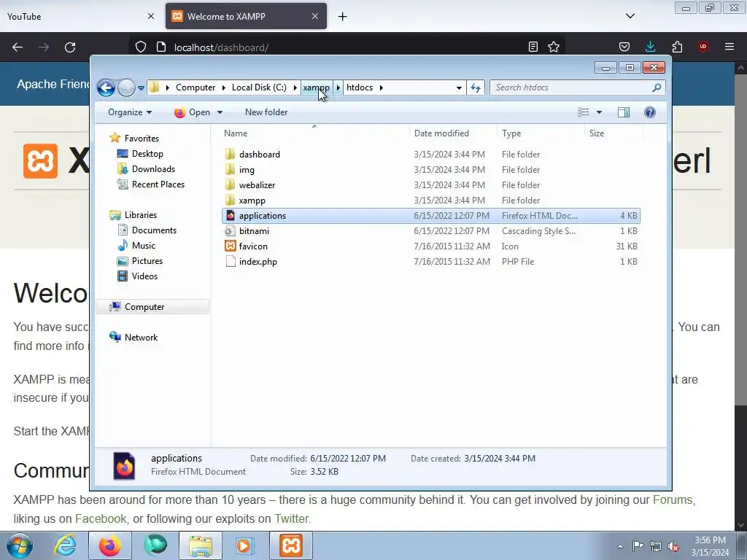Screen dimensions: 747x560
Task: Click the Firefox list all tabs chevron
Action: coord(630,16)
